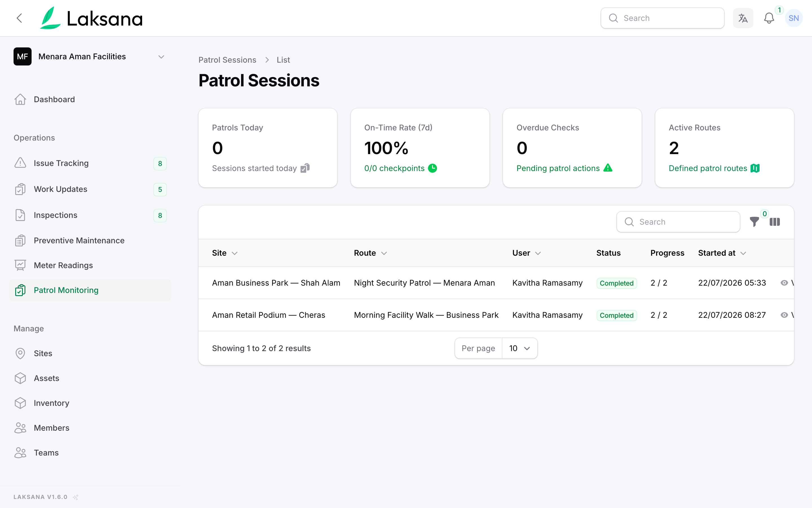
Task: Sort by the Site column
Action: (225, 253)
